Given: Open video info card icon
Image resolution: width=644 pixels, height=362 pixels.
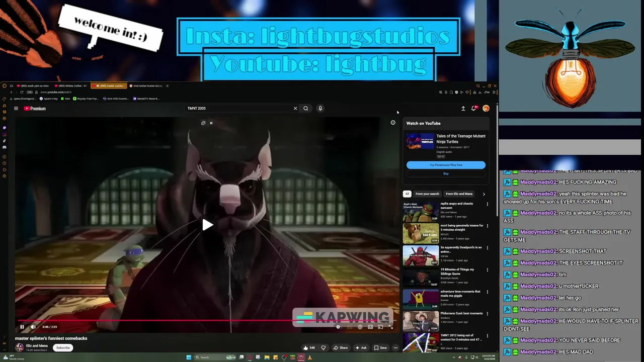Looking at the screenshot, I should 393,123.
